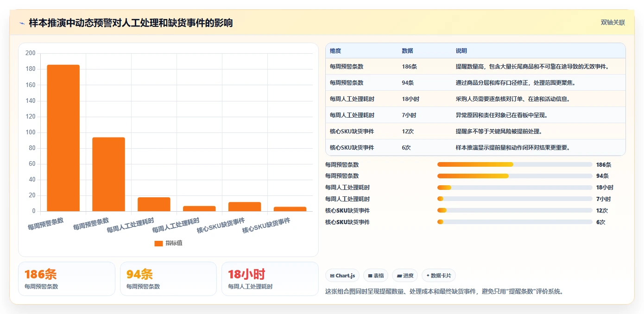
Task: Click the chart bar reaching about 94
Action: (108, 174)
